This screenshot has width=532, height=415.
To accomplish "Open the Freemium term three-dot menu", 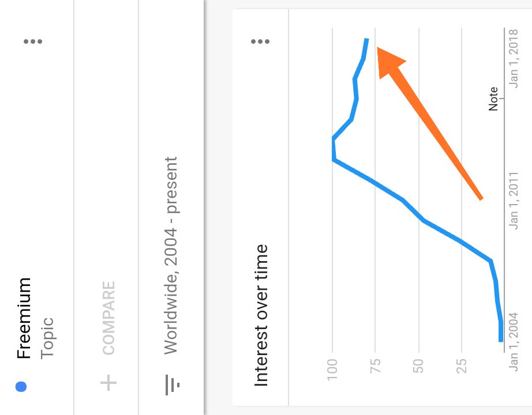I will point(33,41).
